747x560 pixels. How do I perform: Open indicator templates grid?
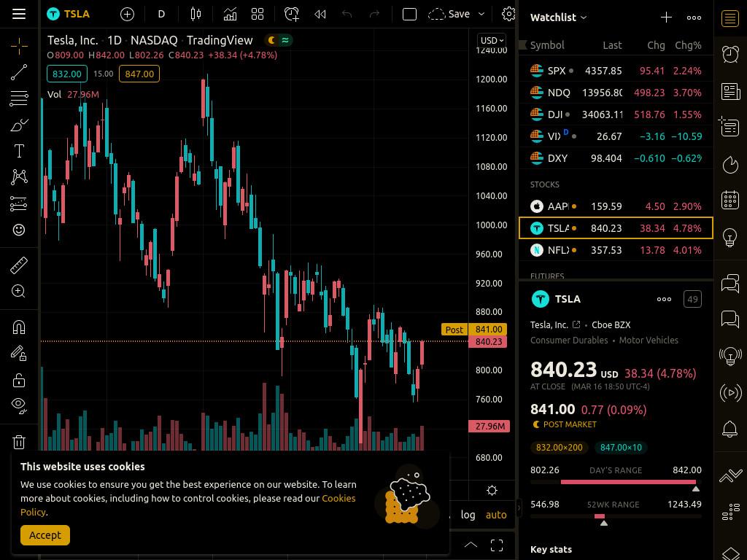tap(258, 15)
